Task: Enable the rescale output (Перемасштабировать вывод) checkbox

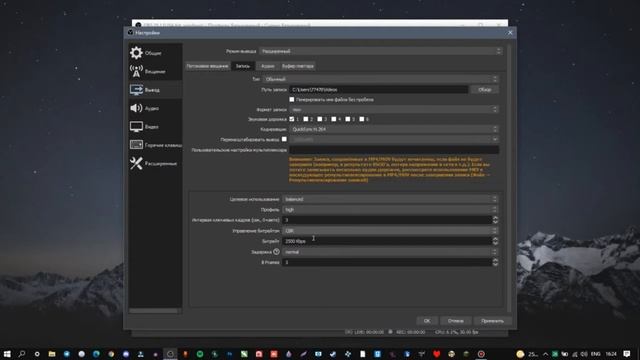Action: point(284,139)
